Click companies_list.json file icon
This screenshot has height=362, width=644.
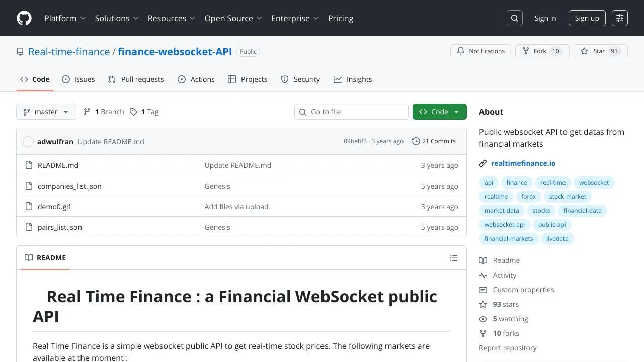click(29, 186)
